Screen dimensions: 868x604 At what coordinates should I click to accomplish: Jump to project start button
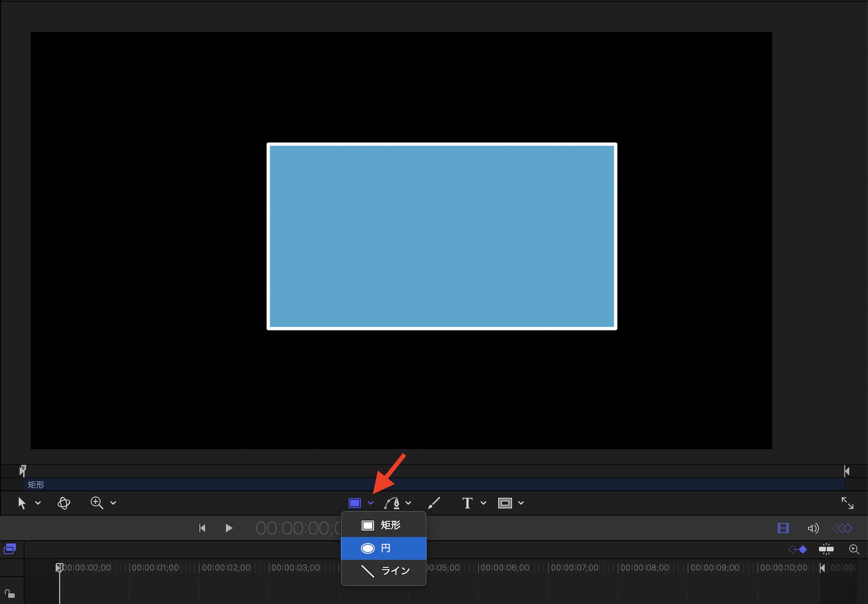coord(202,528)
